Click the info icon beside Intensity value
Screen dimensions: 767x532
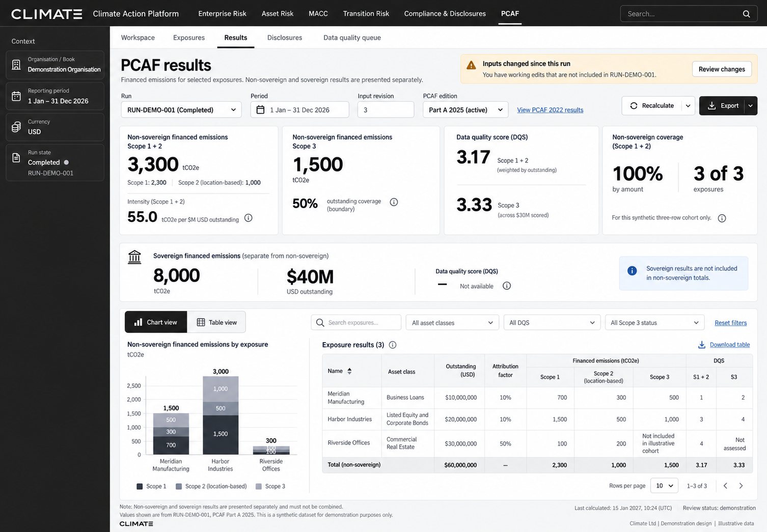point(248,218)
